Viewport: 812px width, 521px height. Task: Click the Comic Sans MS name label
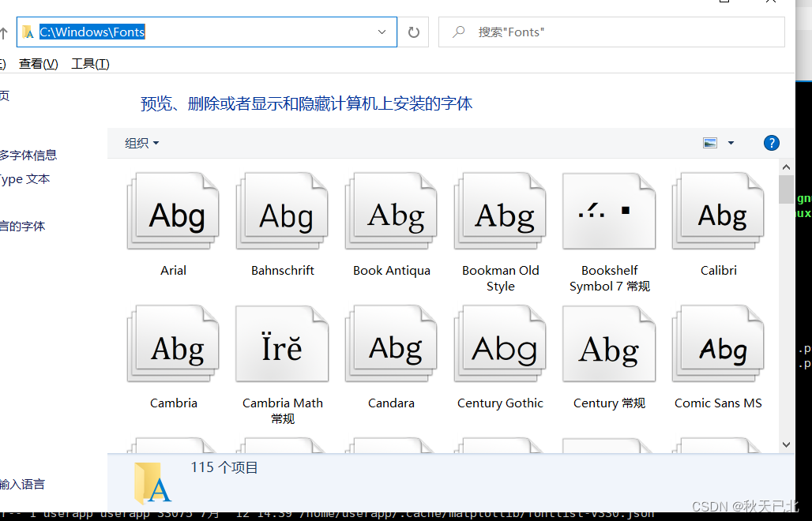pyautogui.click(x=718, y=403)
